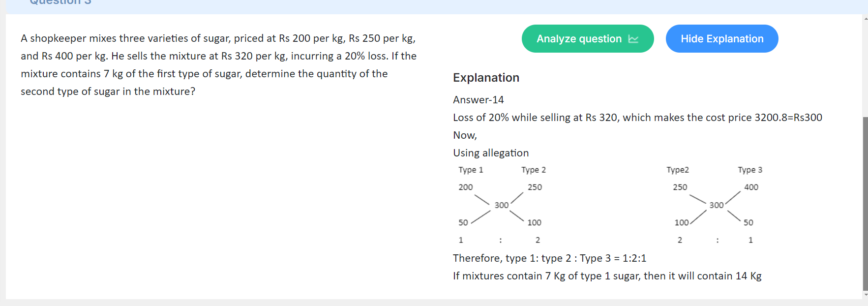Click the scrollbar track above the thumb
Viewport: 868px width, 306px height.
click(866, 69)
